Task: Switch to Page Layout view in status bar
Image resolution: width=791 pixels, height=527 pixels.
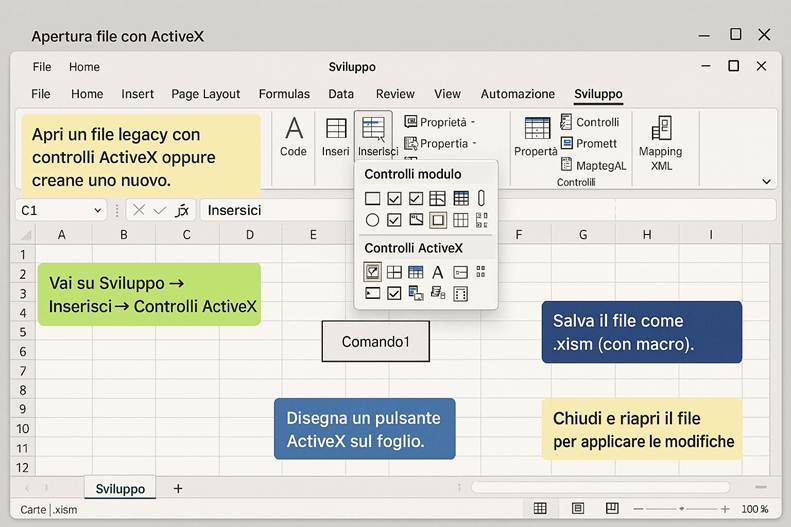Action: [577, 509]
